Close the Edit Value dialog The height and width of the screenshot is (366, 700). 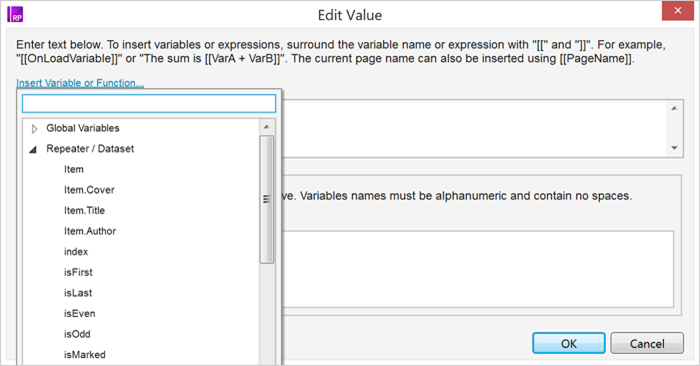click(678, 11)
